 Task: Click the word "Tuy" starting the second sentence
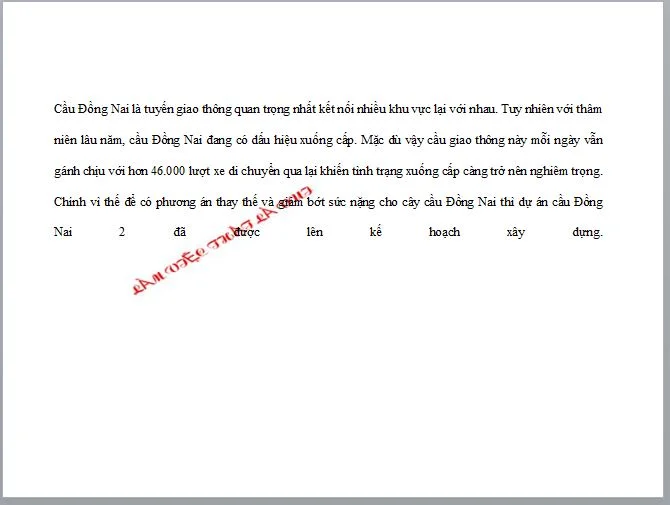[x=511, y=109]
